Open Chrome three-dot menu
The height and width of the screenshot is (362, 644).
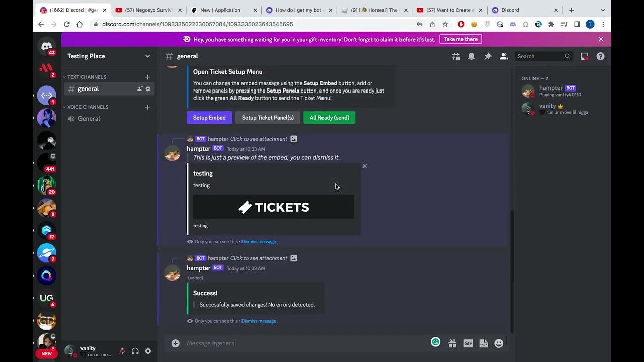[x=603, y=24]
